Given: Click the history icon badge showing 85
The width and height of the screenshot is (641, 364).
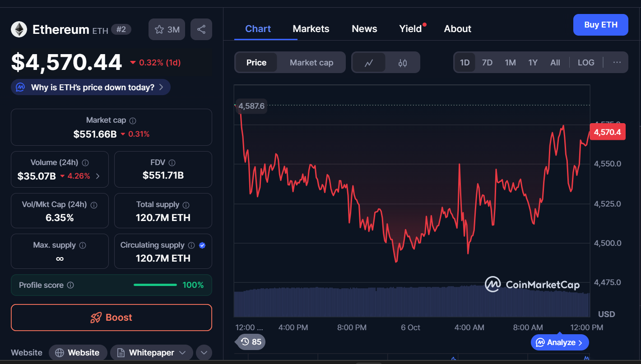Looking at the screenshot, I should (251, 342).
